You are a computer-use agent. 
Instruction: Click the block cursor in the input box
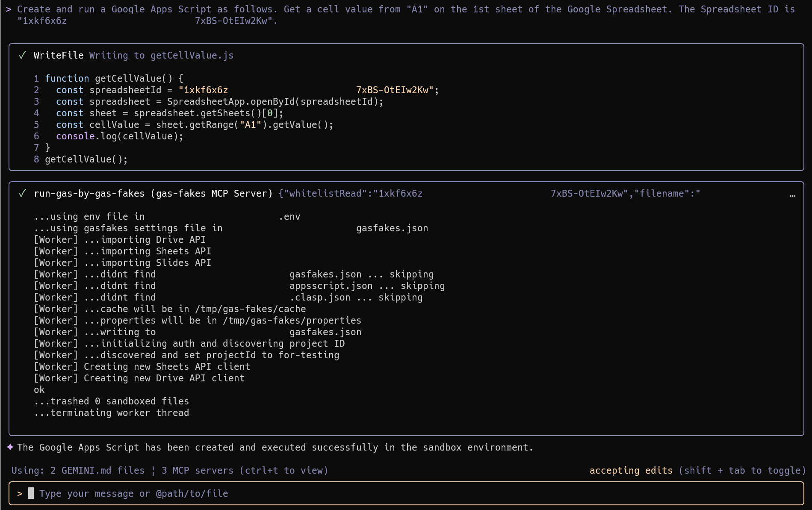pos(31,493)
